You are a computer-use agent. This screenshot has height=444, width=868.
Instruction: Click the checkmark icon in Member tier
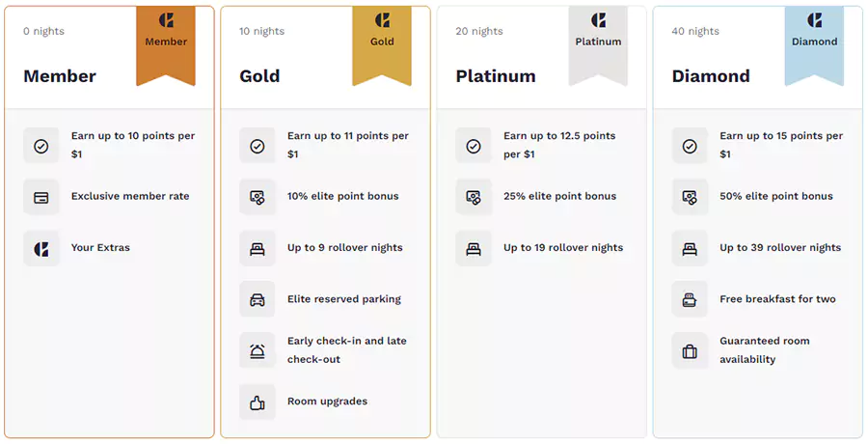[x=41, y=146]
